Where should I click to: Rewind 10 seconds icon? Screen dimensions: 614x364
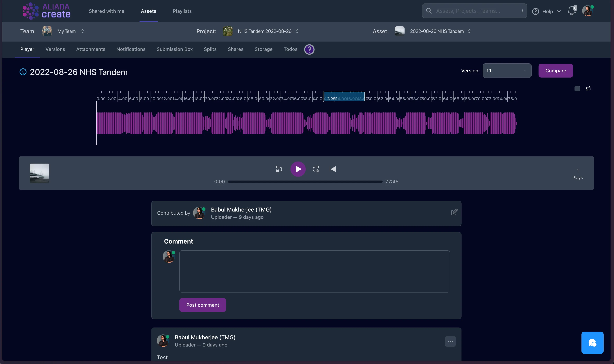point(279,169)
